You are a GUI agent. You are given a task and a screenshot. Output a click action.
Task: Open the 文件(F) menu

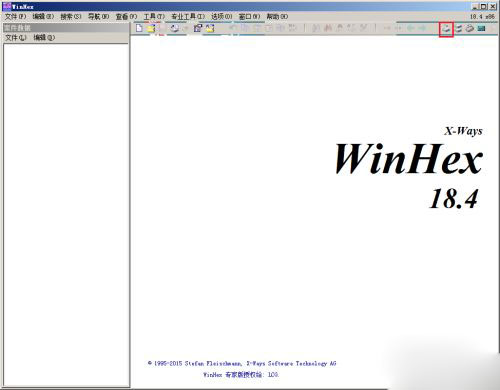[15, 16]
